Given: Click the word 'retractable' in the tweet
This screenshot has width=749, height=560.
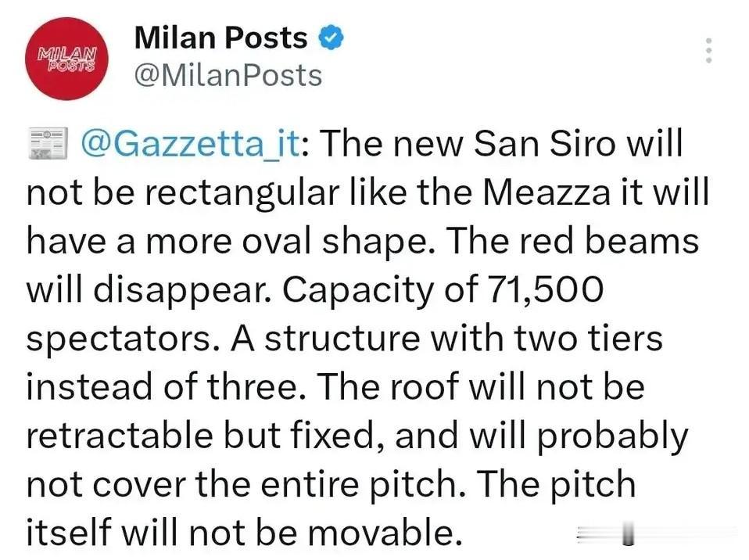Looking at the screenshot, I should pyautogui.click(x=121, y=436).
